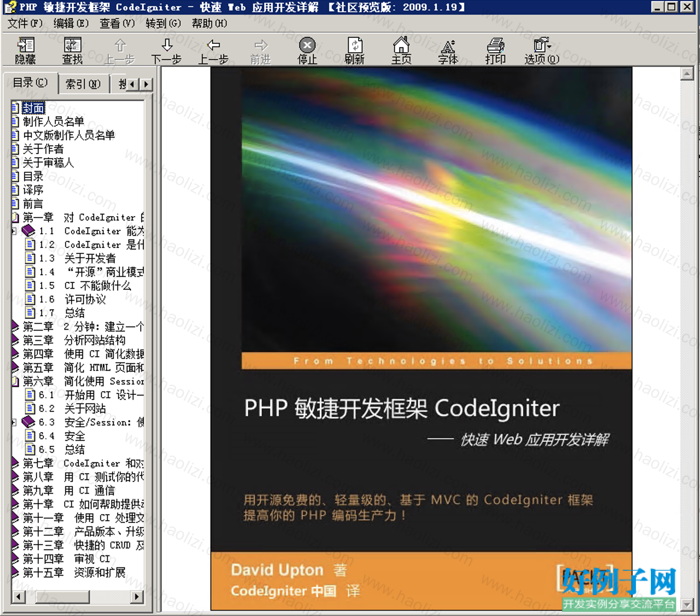Switch to the 目录(C) tab
The width and height of the screenshot is (700, 616).
(30, 82)
